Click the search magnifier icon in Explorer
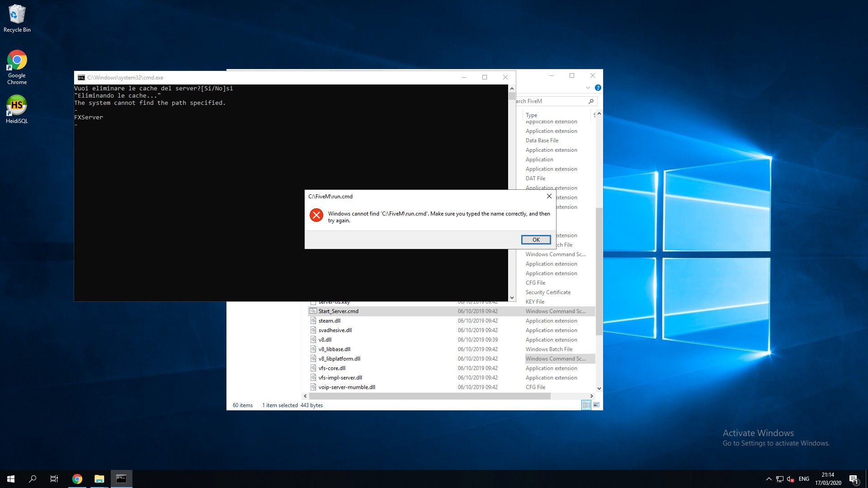The width and height of the screenshot is (868, 488). [x=591, y=101]
